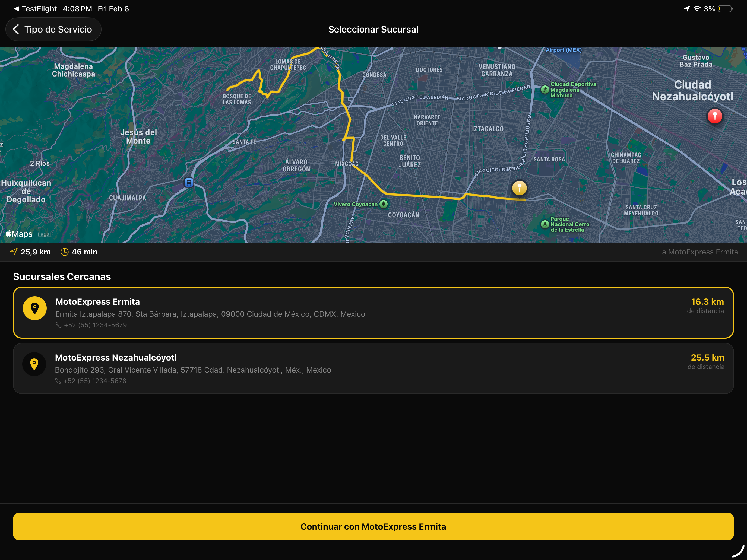Tap the Ermita Iztapalapa 870 address line
Screen dimensions: 747x560
(x=210, y=314)
